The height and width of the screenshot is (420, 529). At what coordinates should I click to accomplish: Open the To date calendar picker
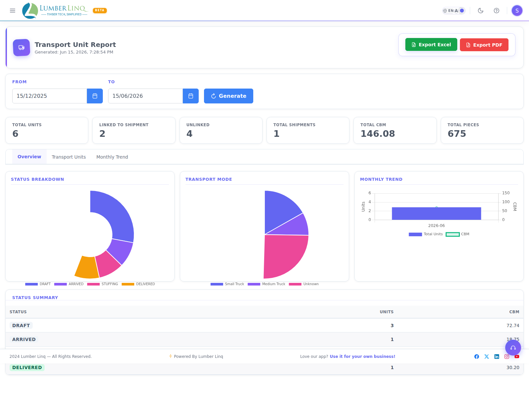191,96
